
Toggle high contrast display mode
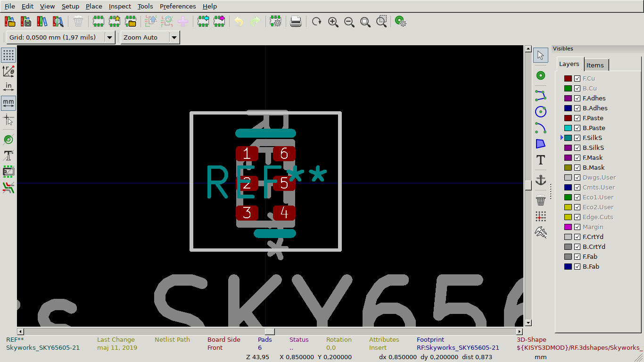click(8, 188)
